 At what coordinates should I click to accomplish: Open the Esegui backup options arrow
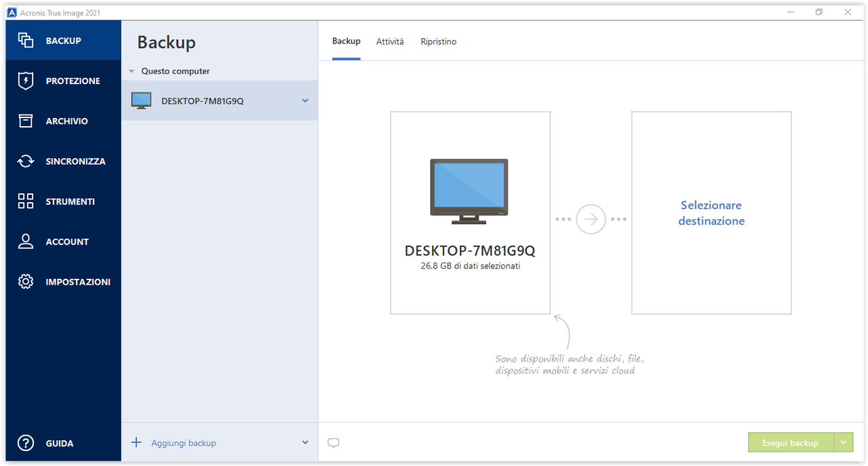[x=843, y=442]
